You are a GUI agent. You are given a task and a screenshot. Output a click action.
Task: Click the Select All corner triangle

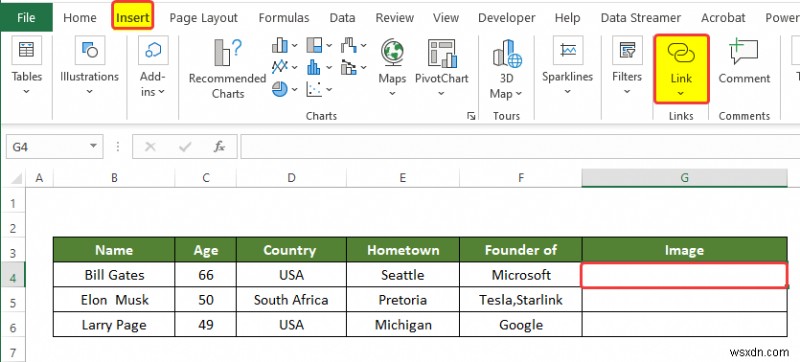click(x=17, y=178)
